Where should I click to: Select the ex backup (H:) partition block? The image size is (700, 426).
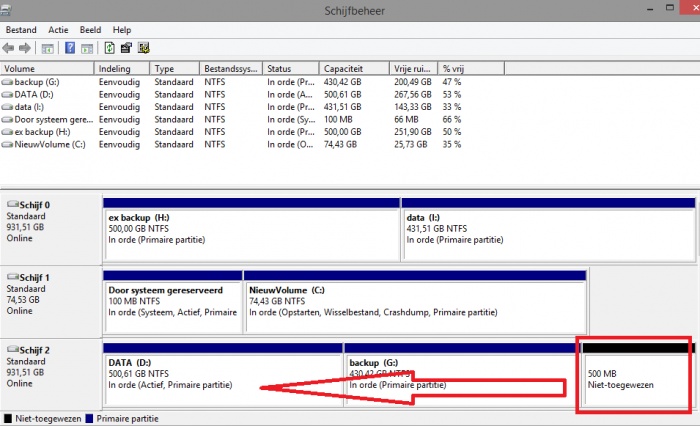point(252,230)
